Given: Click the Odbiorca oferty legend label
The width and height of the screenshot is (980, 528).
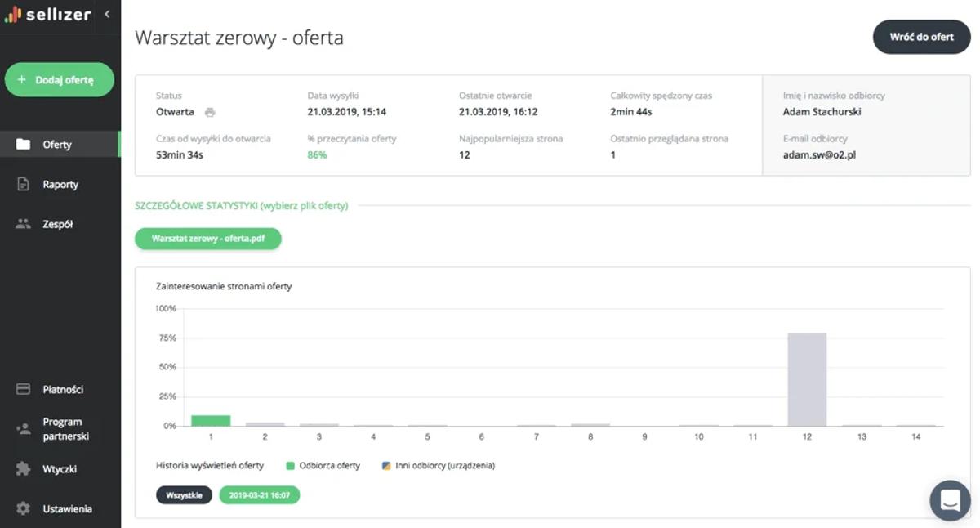Looking at the screenshot, I should pyautogui.click(x=330, y=466).
